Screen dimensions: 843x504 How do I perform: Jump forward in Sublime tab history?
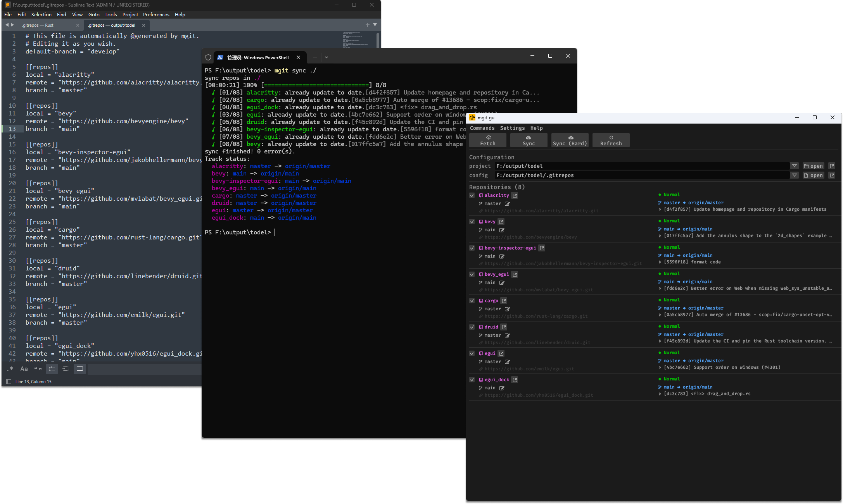pos(12,25)
